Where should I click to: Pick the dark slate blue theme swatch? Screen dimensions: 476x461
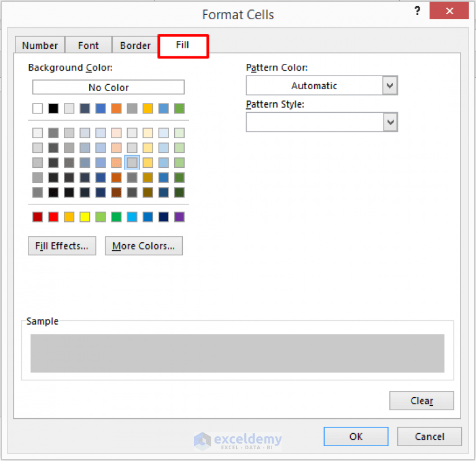point(85,108)
